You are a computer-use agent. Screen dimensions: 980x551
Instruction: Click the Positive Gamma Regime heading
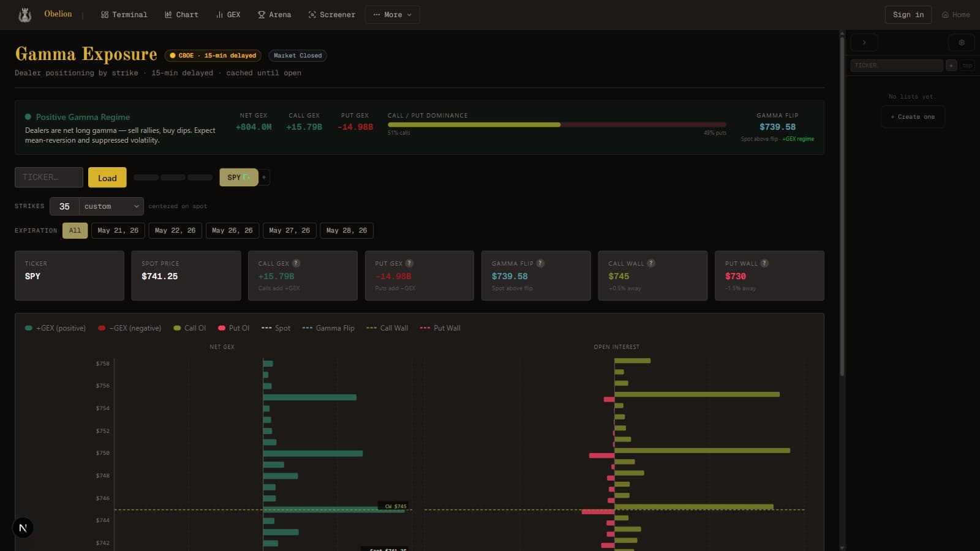[x=83, y=117]
